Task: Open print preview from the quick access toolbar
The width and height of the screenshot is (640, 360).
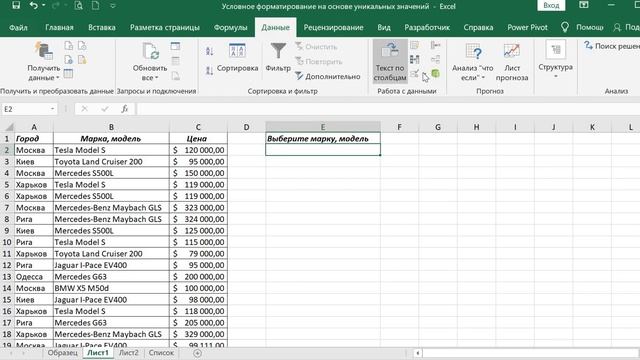Action: coord(78,5)
